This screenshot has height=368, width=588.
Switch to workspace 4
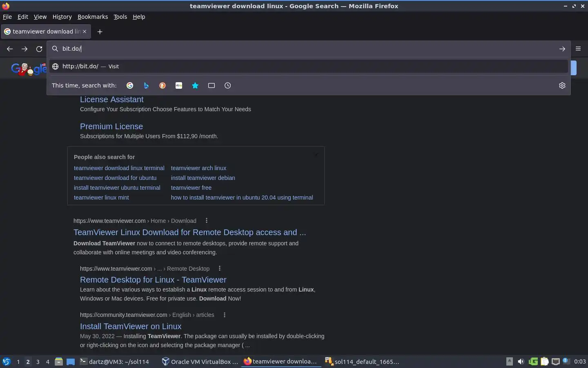(48, 361)
